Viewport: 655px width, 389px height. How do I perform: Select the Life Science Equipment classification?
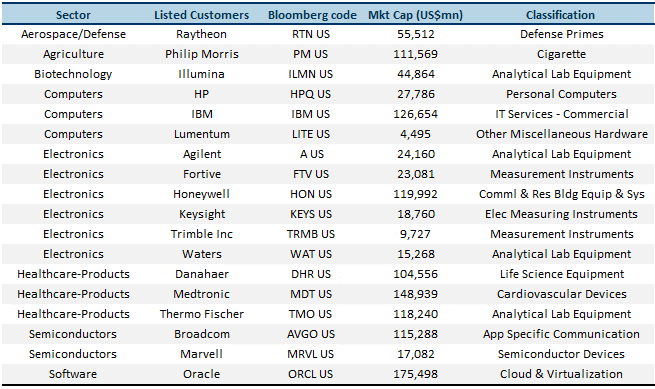click(562, 274)
